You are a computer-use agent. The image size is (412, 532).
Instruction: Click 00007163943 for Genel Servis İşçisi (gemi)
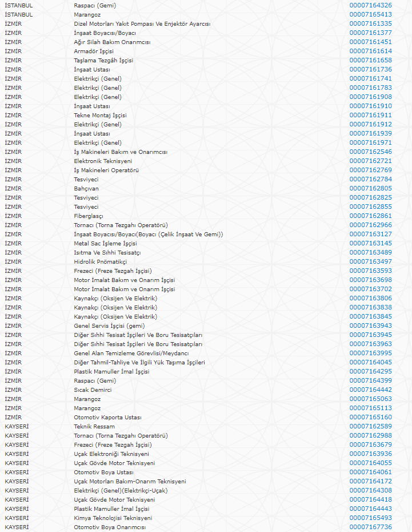[370, 325]
